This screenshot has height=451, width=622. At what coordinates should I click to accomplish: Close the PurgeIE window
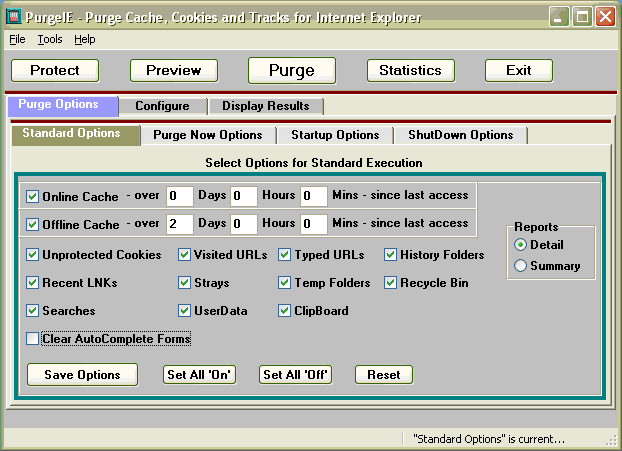coord(605,17)
